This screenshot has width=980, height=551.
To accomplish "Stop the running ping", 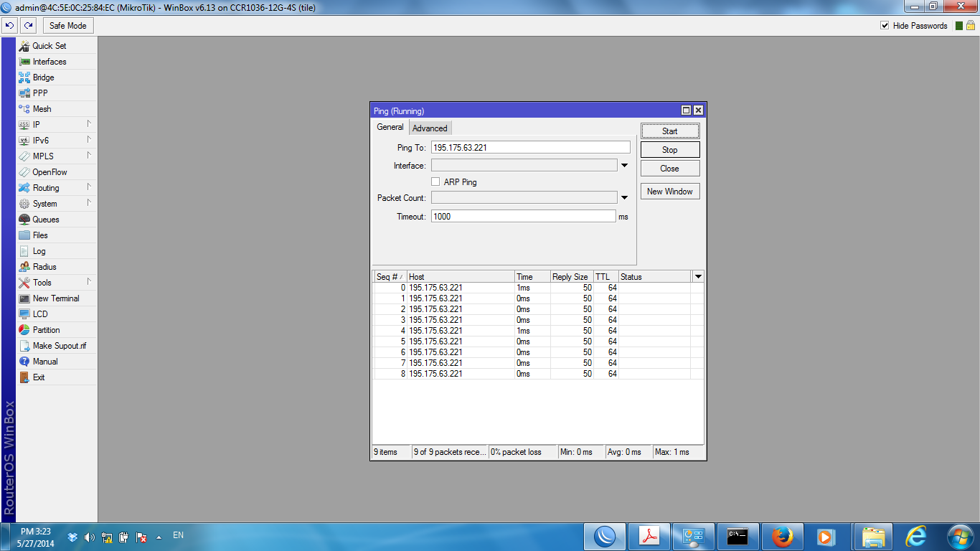I will [670, 150].
